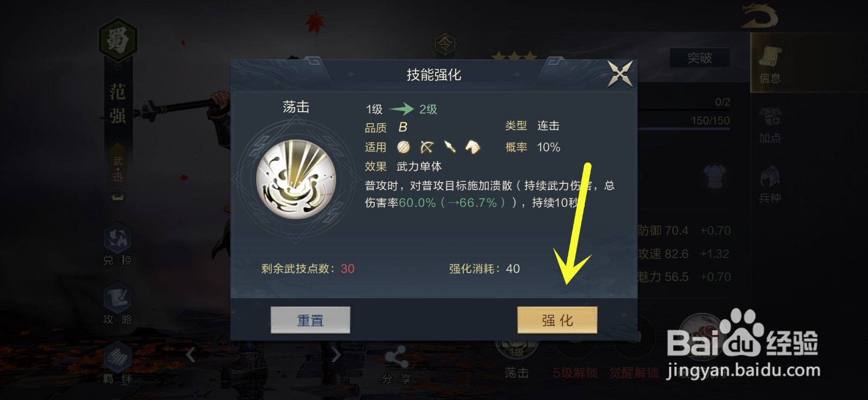Open the 攻略 guide icon
The height and width of the screenshot is (400, 868).
[118, 305]
